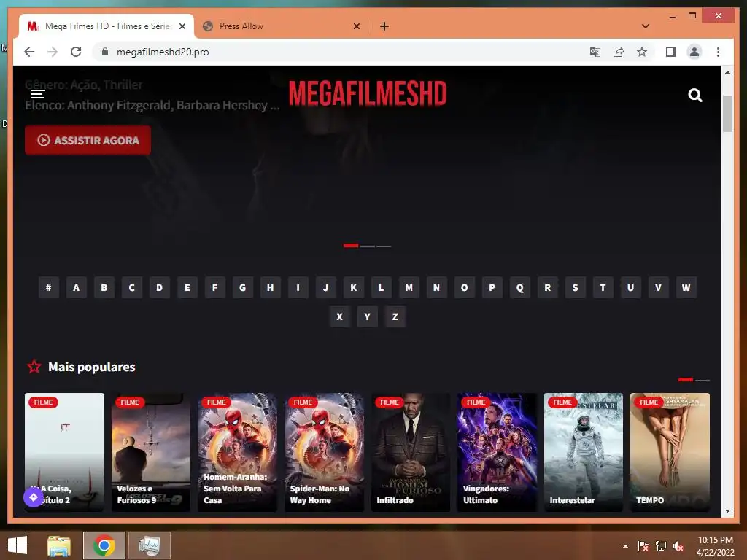
Task: Click the Action Center flag icon
Action: click(643, 546)
